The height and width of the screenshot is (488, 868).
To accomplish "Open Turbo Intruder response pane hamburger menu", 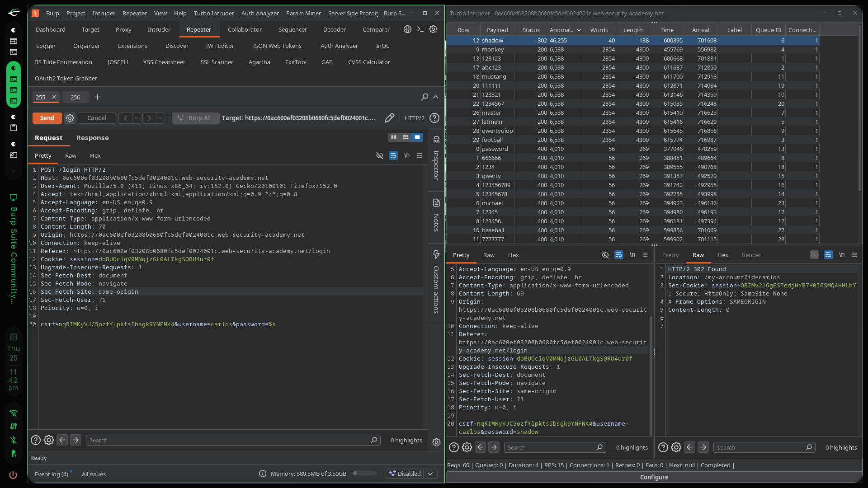I will click(854, 255).
